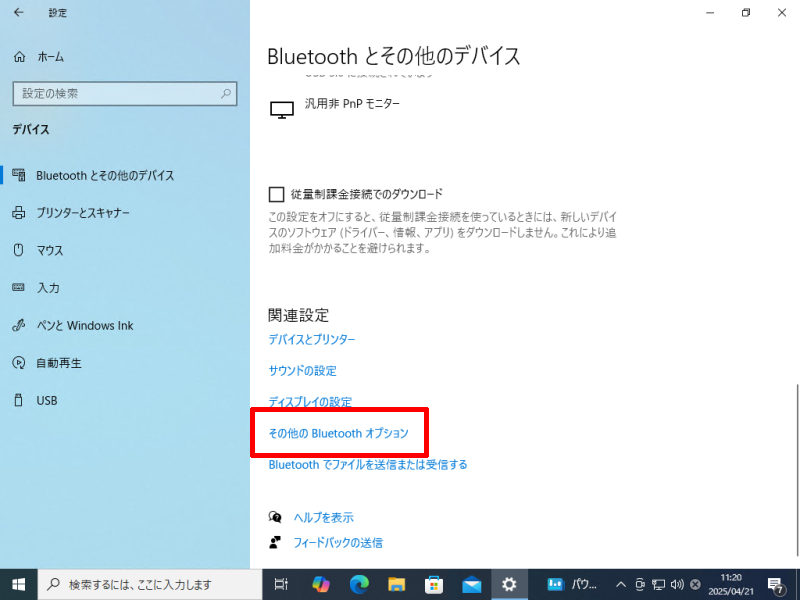Focus the 設定の検索 input field
The width and height of the screenshot is (800, 600).
point(124,93)
